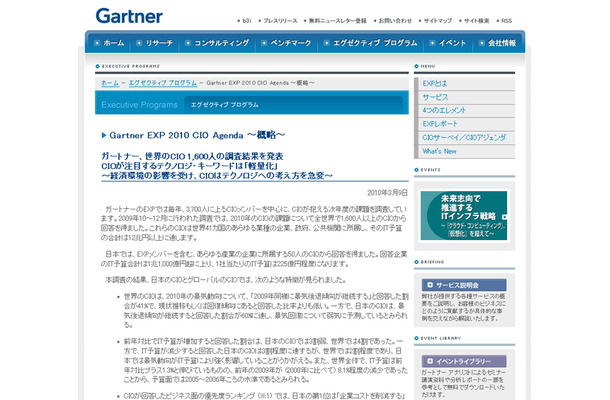This screenshot has width=610, height=400.
Task: Click the BRIEFING section header
Action: (432, 262)
